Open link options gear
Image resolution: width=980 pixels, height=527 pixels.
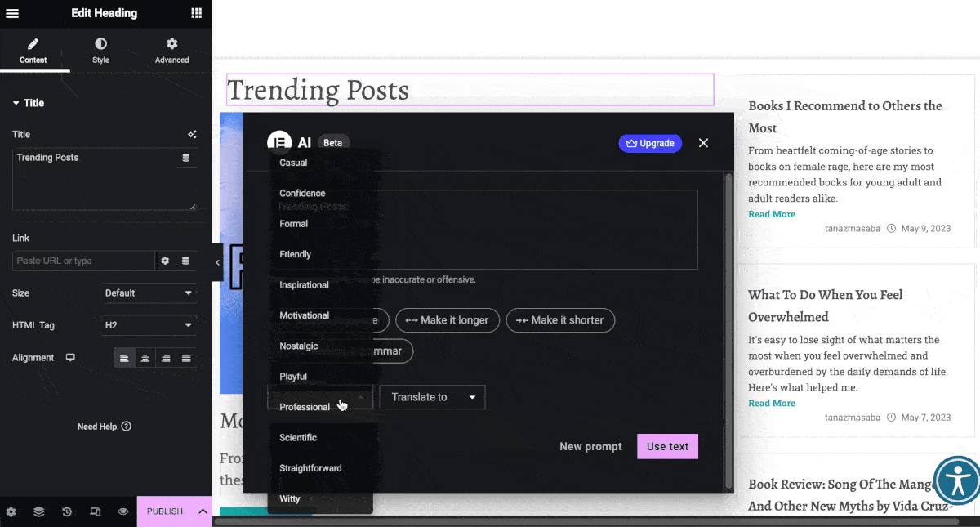point(165,261)
